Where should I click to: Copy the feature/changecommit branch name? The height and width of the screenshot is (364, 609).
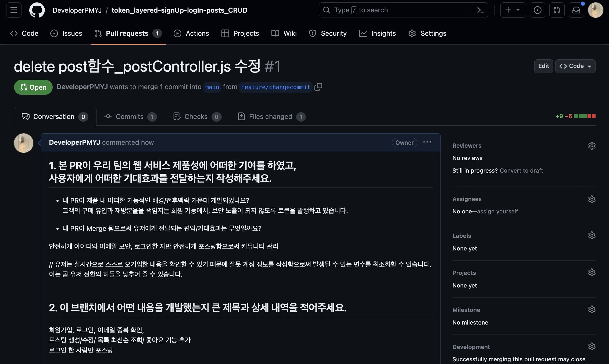click(x=318, y=87)
